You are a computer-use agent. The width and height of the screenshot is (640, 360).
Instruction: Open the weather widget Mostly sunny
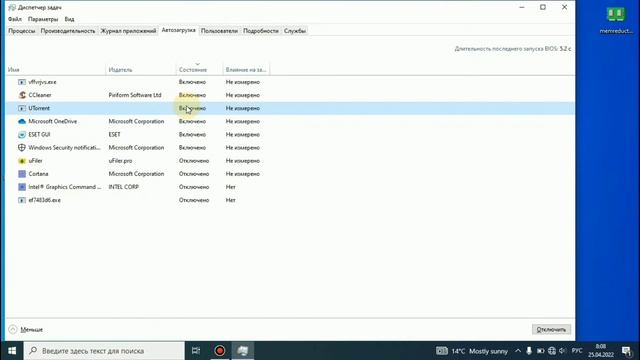coord(472,351)
